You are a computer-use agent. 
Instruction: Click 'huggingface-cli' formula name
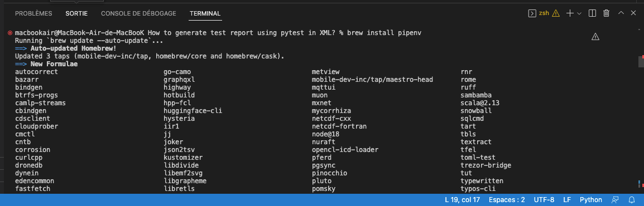193,111
